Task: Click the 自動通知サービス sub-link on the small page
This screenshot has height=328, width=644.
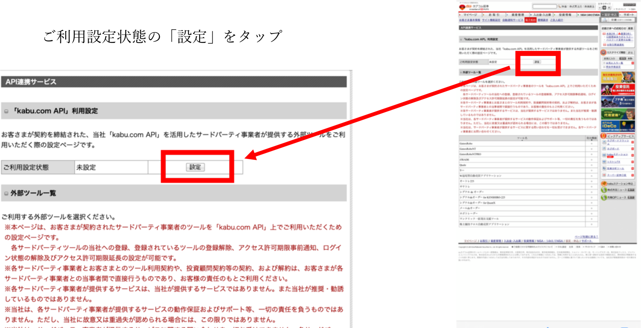Action: [x=513, y=20]
